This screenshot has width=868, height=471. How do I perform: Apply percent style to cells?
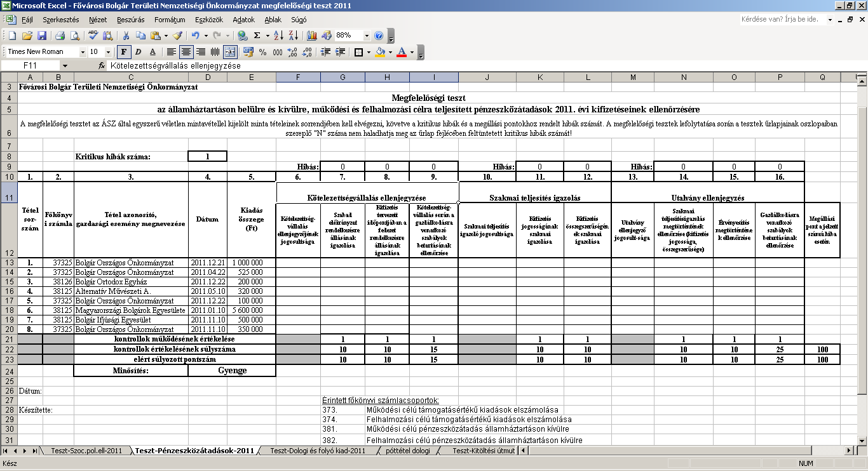coord(263,52)
